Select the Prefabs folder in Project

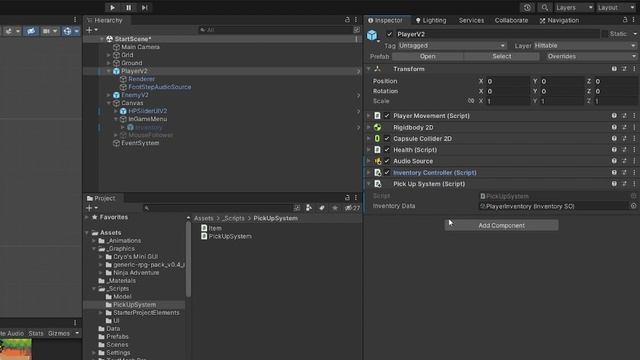117,337
